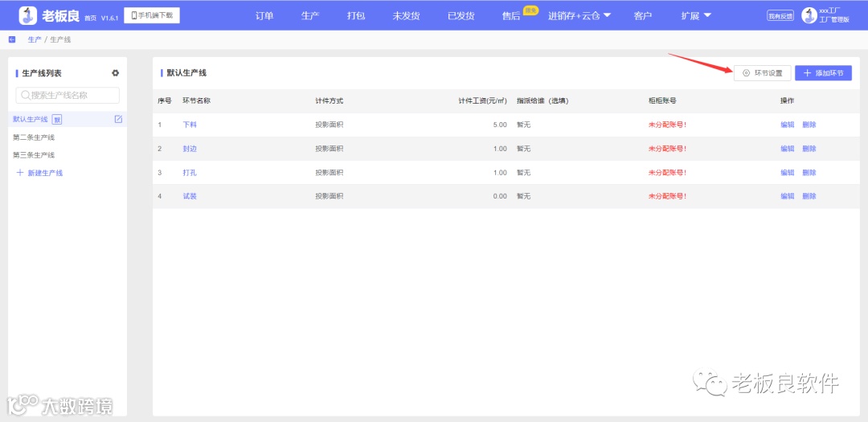868x422 pixels.
Task: Open production line list settings gear
Action: pos(115,73)
